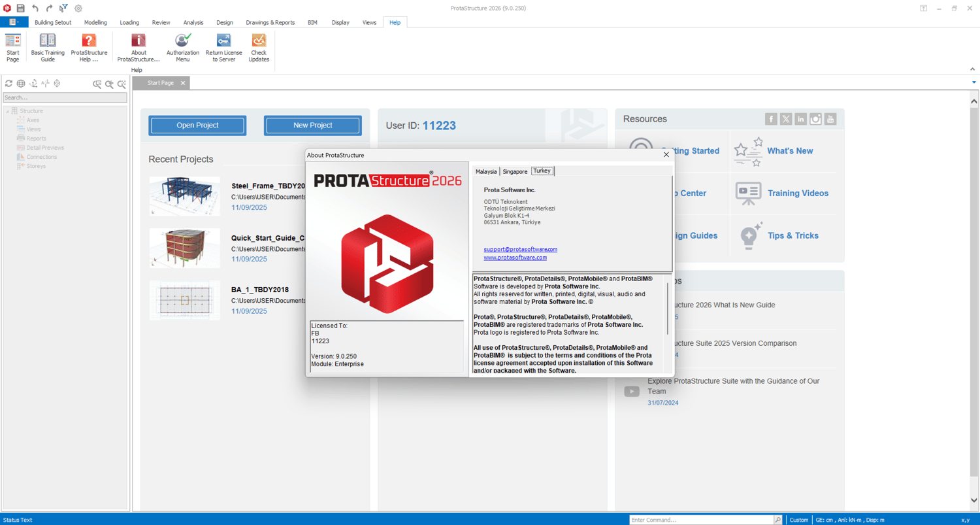Viewport: 980px width, 525px height.
Task: Open the YouTube link in Resources
Action: [830, 119]
